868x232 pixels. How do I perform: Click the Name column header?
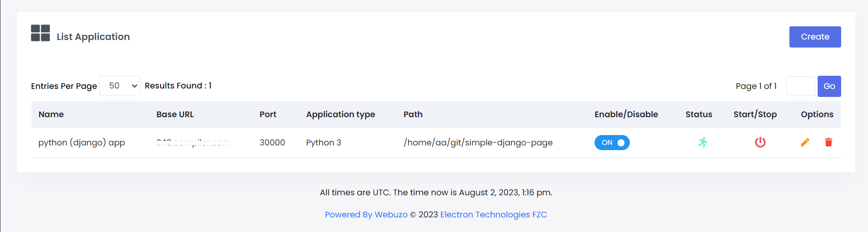pyautogui.click(x=51, y=114)
